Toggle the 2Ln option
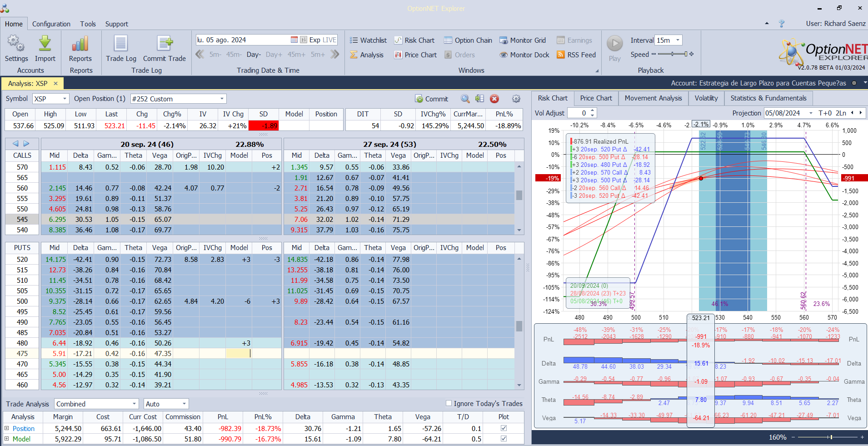This screenshot has height=446, width=868. (841, 113)
